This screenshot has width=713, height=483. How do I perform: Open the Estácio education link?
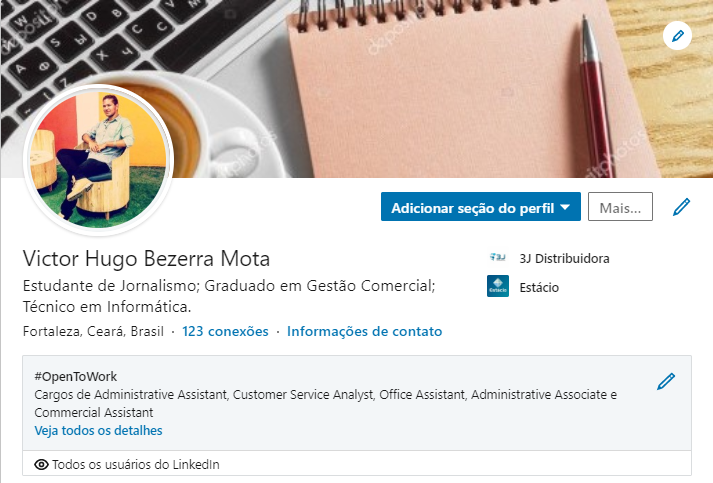pos(539,287)
